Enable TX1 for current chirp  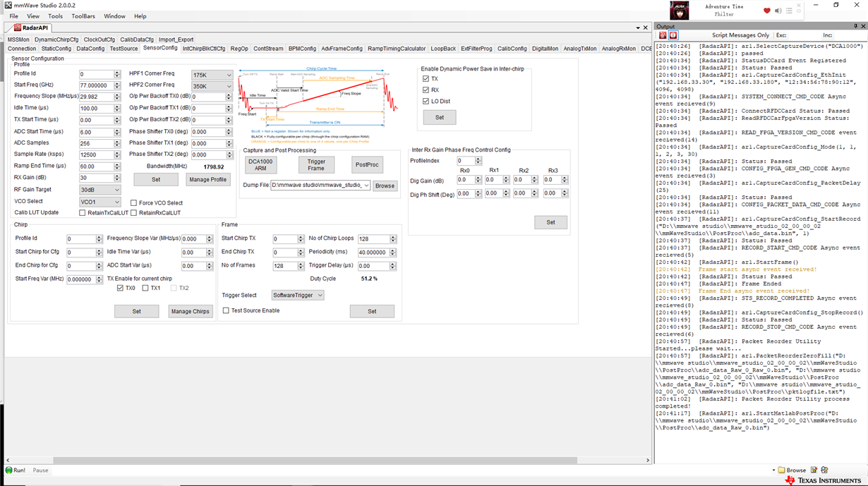click(145, 288)
